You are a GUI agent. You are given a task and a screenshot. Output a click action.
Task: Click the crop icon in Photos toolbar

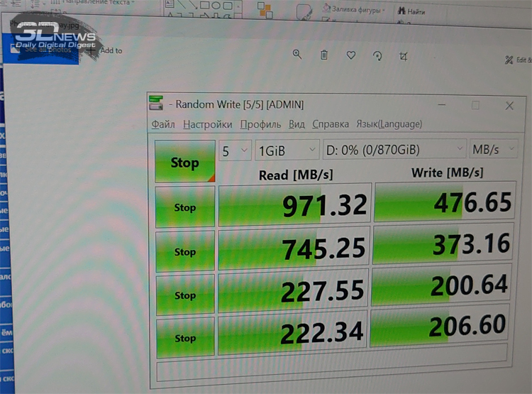404,57
